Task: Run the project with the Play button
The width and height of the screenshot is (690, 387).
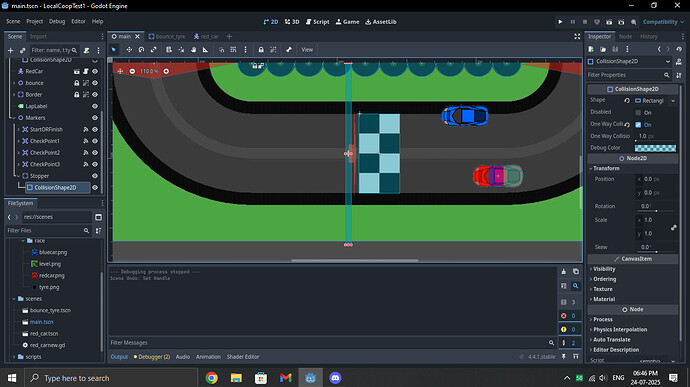Action: (560, 22)
